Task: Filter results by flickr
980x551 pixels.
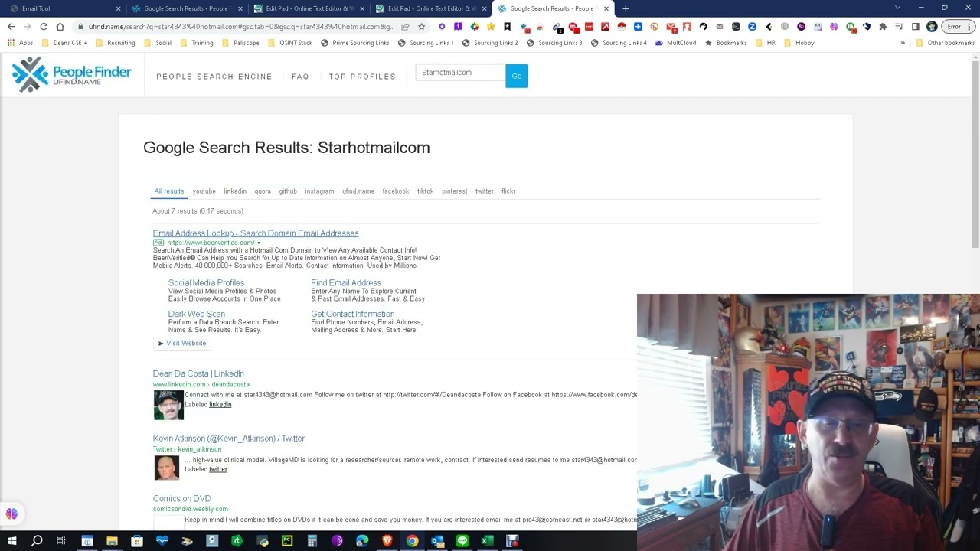Action: pos(508,191)
